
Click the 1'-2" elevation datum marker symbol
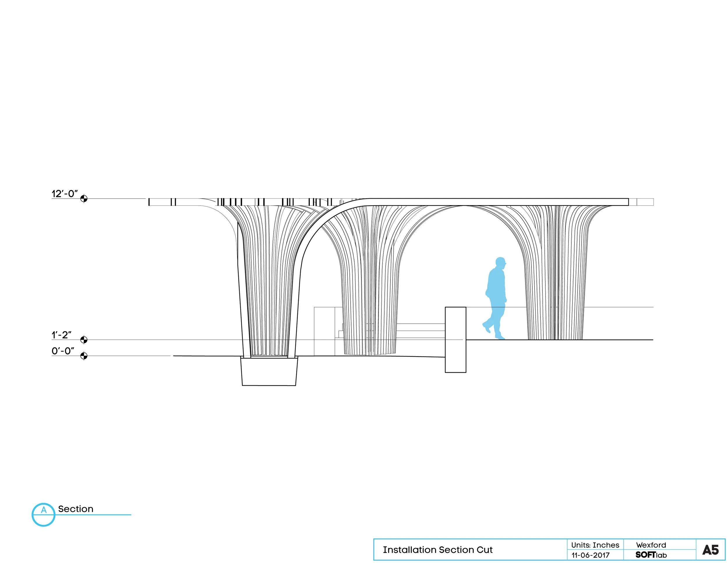[84, 340]
